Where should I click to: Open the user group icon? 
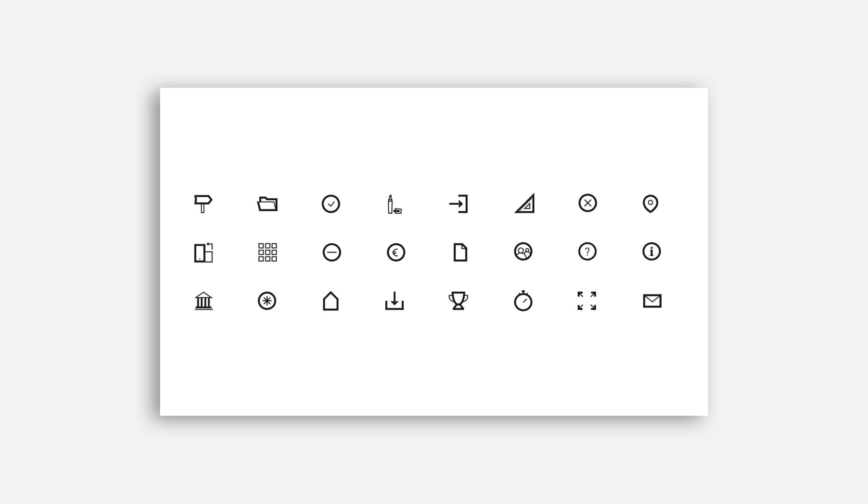[x=524, y=252]
